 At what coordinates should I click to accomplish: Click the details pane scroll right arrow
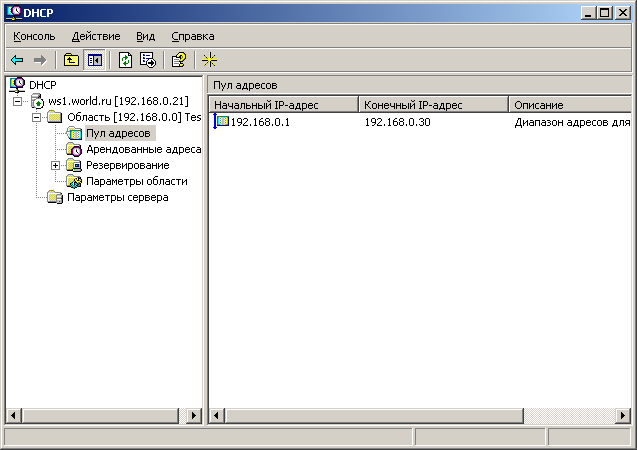(x=623, y=415)
